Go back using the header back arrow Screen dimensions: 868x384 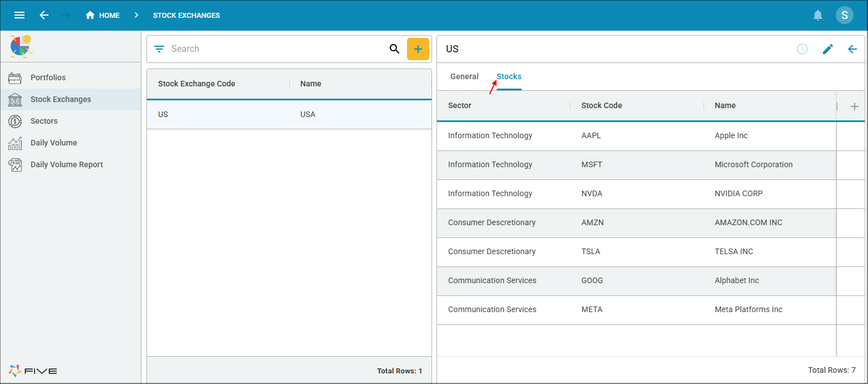(44, 15)
